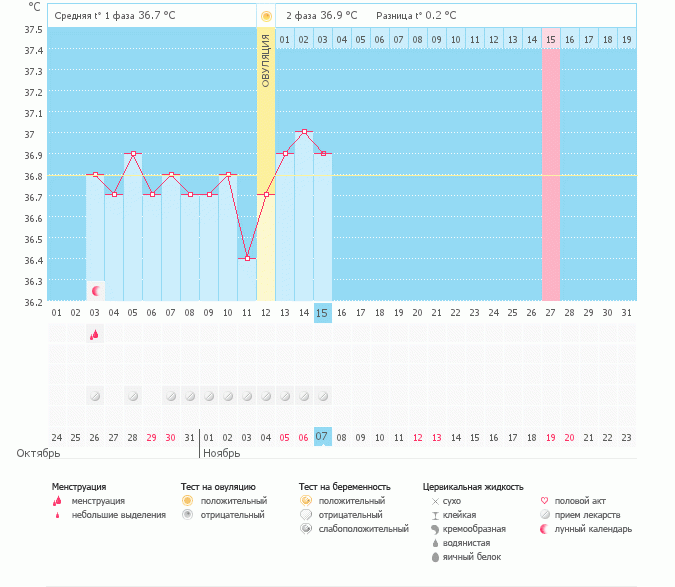675x587 pixels.
Task: Click the sexual intercourse heart legend icon
Action: [x=545, y=500]
